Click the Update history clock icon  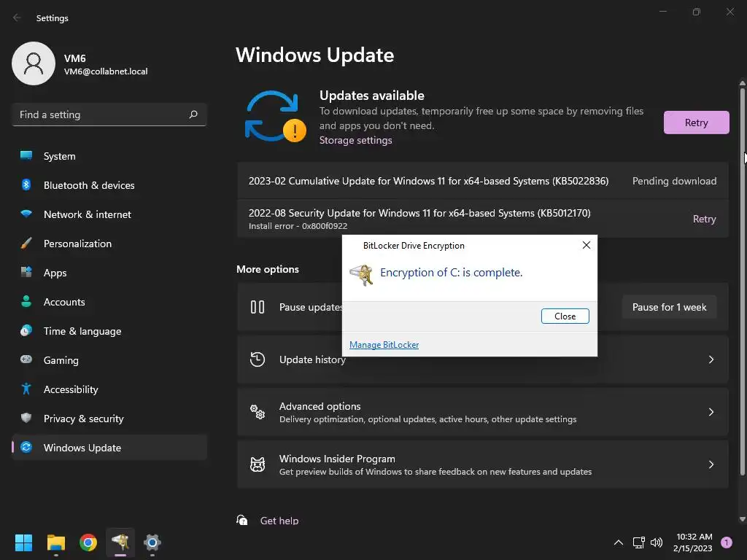(258, 359)
